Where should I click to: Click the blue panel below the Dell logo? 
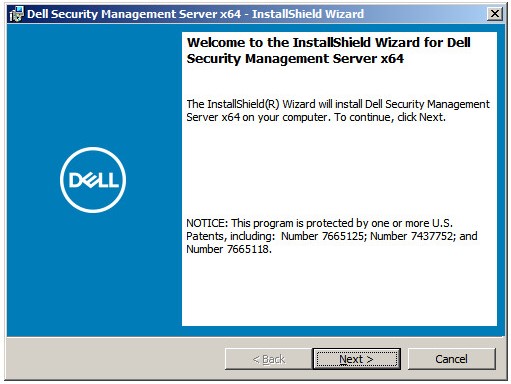(x=93, y=275)
